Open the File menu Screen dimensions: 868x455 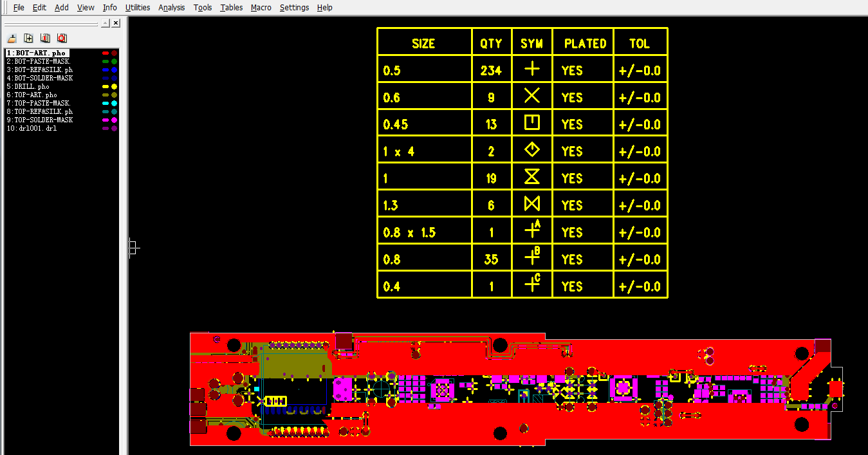point(19,8)
